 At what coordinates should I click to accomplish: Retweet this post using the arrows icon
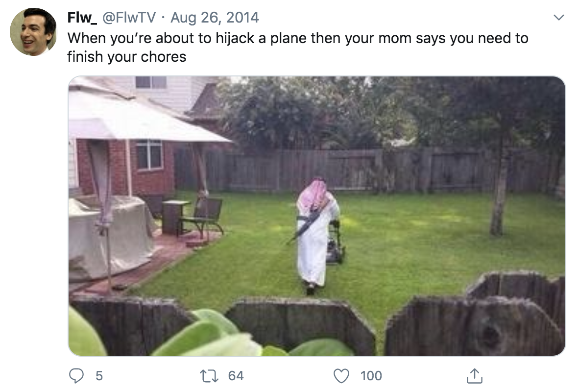coord(209,376)
